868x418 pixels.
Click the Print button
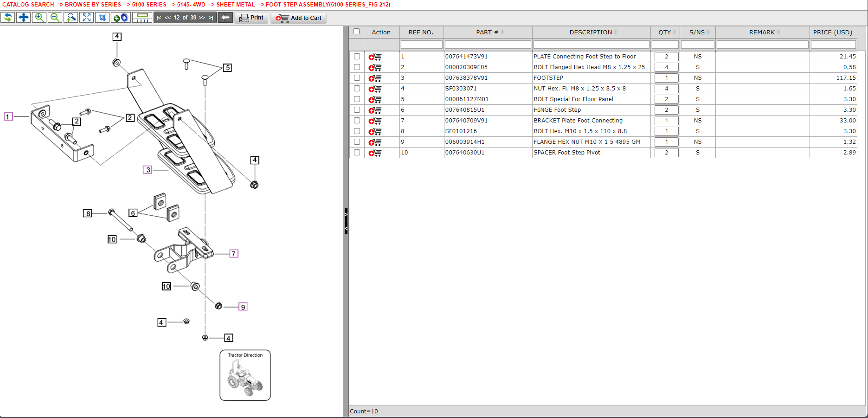251,18
